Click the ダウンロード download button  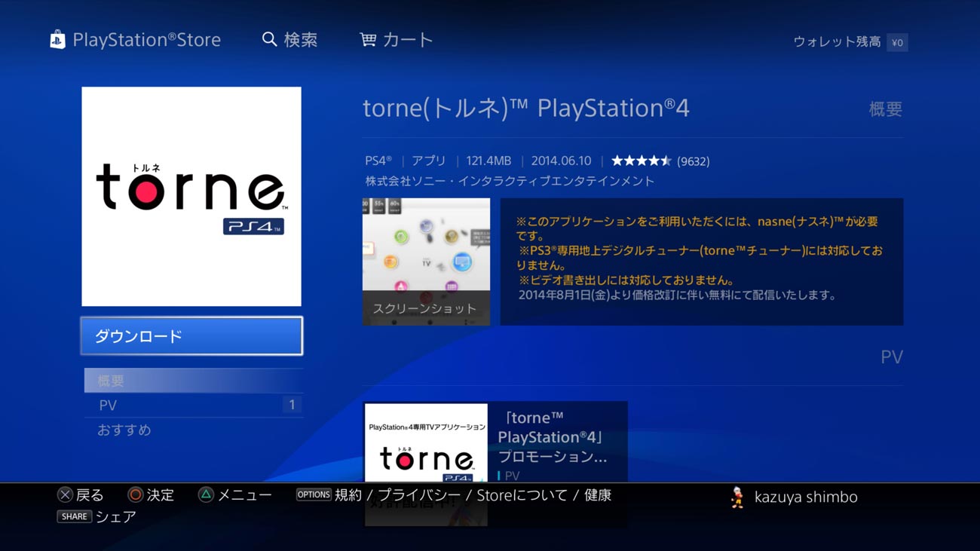pos(191,336)
